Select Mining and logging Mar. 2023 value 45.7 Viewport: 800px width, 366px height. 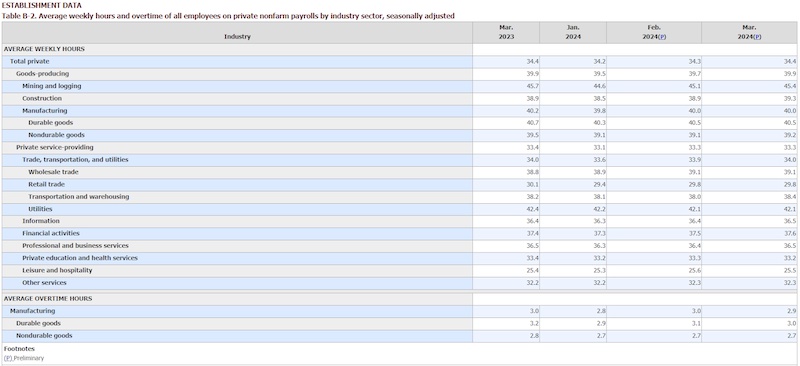coord(532,86)
